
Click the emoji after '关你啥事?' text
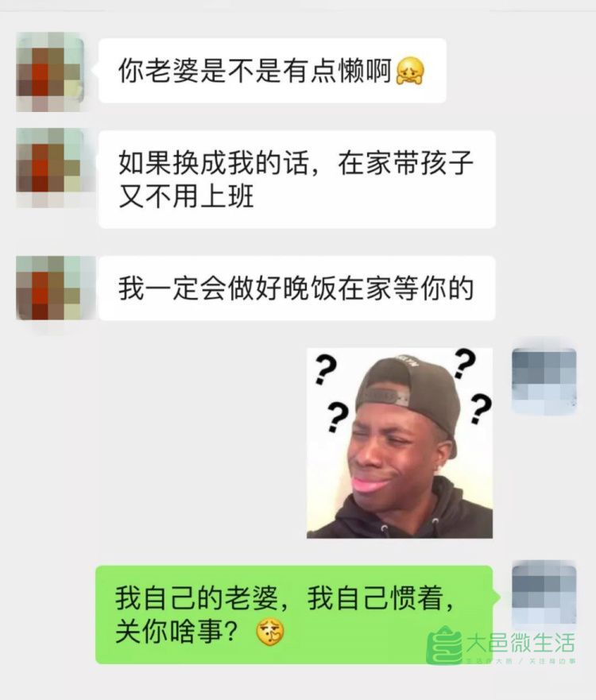pos(270,632)
